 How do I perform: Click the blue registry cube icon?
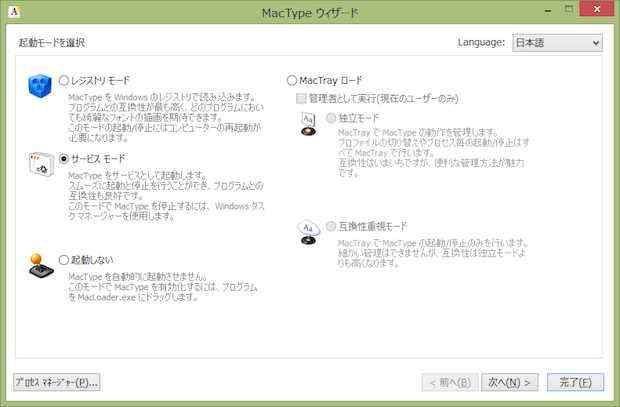(40, 88)
